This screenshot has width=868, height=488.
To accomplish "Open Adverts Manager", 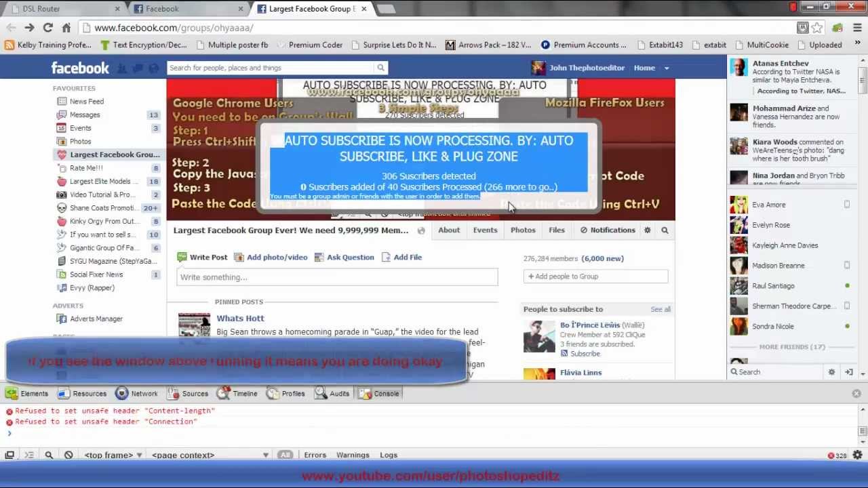I will pos(96,319).
